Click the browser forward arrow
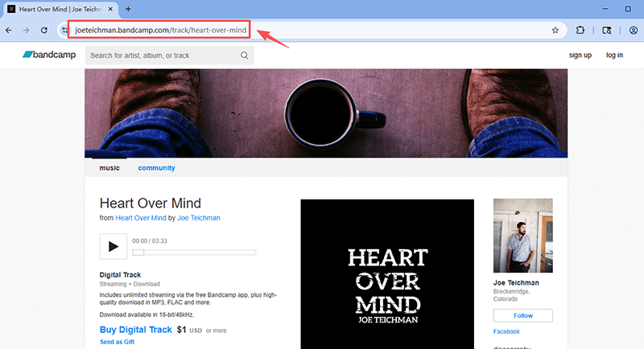This screenshot has height=349, width=644. (27, 30)
